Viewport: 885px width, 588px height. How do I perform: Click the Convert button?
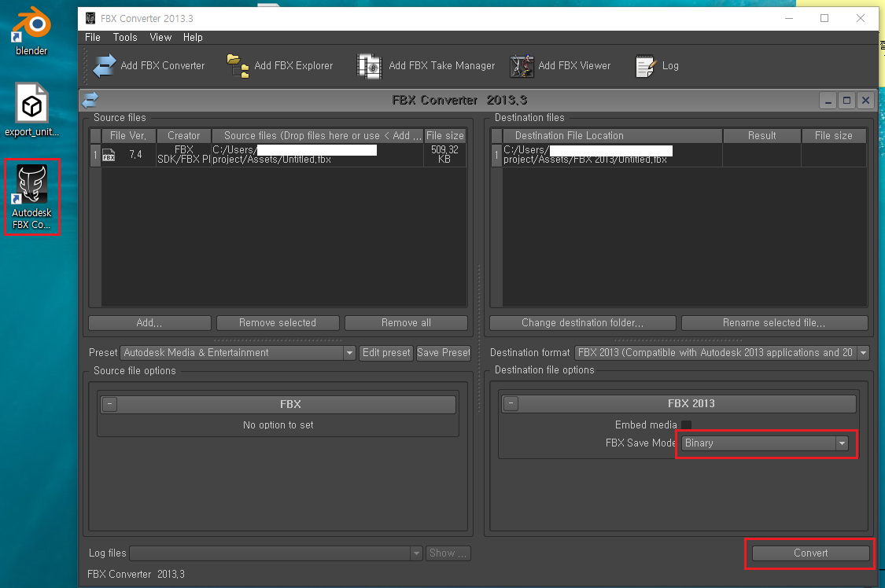coord(810,553)
